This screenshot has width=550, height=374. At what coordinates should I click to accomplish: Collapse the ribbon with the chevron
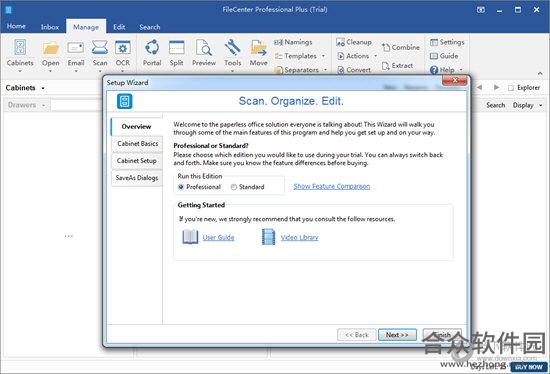[540, 73]
